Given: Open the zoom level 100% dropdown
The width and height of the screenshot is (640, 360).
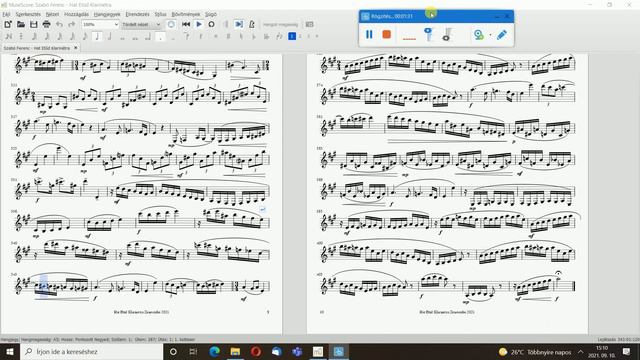Looking at the screenshot, I should pos(100,24).
